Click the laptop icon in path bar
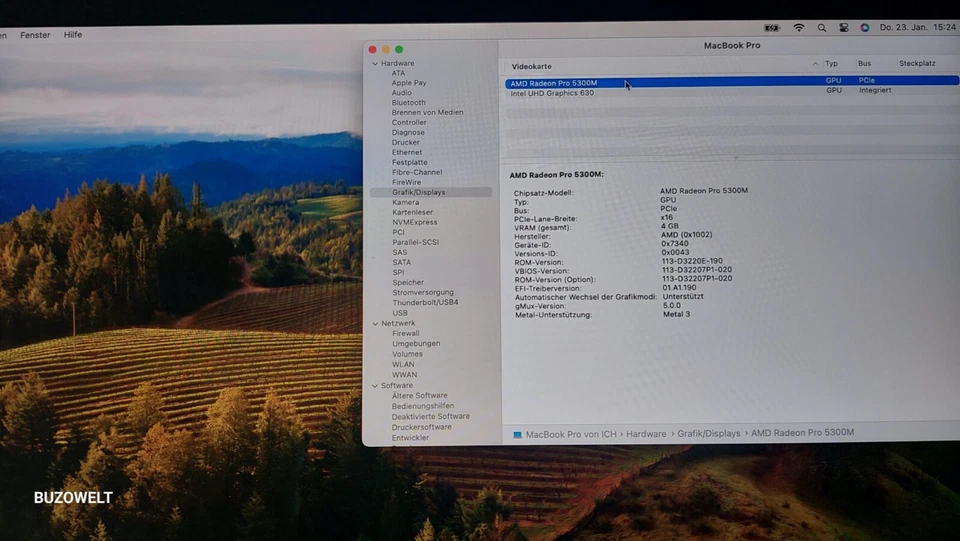The image size is (960, 541). (517, 435)
